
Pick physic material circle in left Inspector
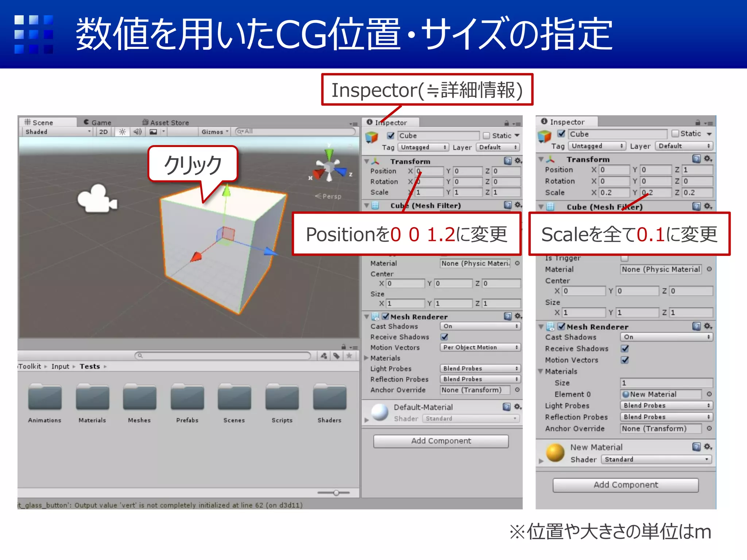pyautogui.click(x=517, y=263)
